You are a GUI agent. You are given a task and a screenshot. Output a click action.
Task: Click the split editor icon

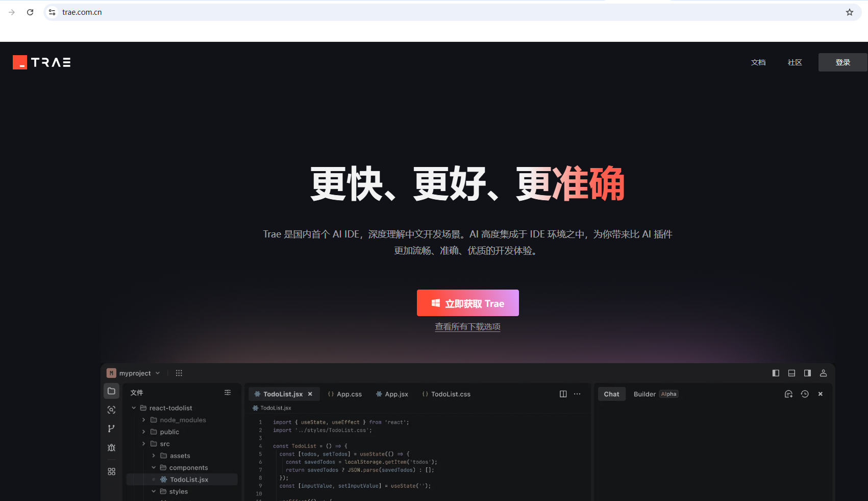pyautogui.click(x=563, y=394)
